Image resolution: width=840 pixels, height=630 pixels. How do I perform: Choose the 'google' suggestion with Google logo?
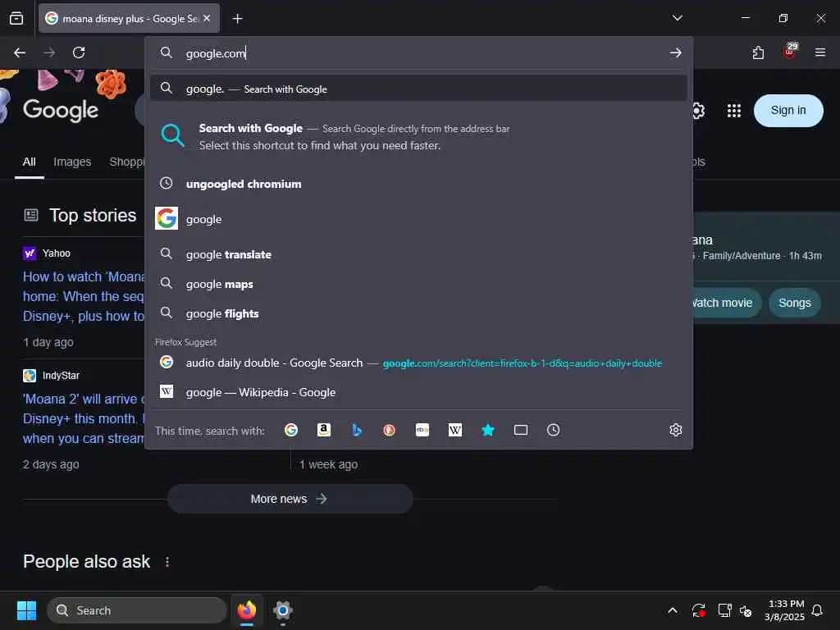click(418, 219)
